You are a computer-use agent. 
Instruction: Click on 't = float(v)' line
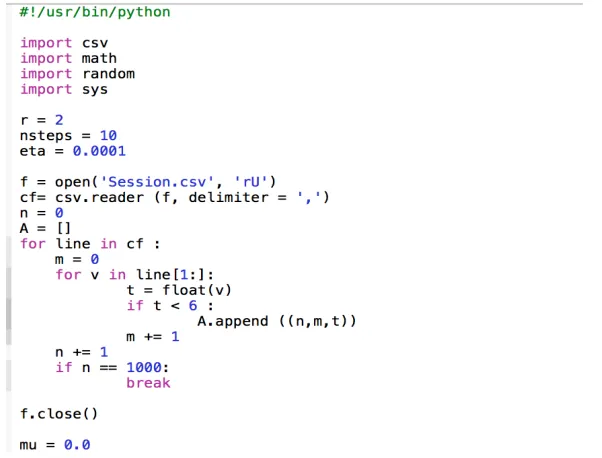point(179,290)
